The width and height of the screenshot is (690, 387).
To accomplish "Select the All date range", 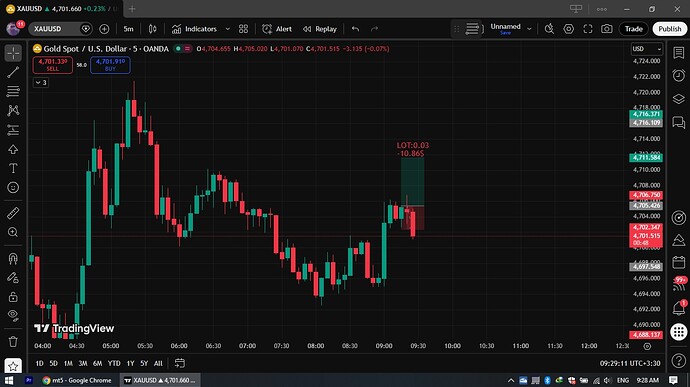I will pos(158,363).
